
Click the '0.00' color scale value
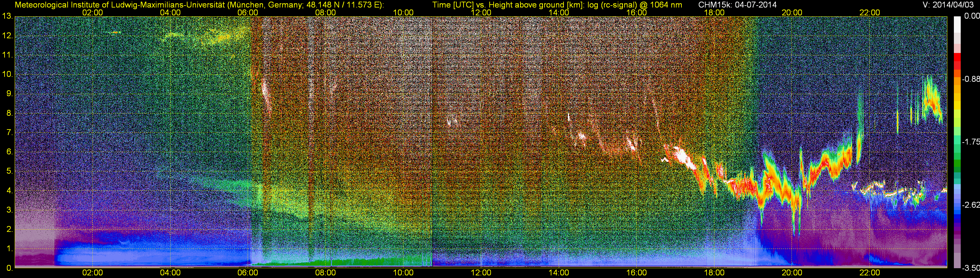coord(972,16)
